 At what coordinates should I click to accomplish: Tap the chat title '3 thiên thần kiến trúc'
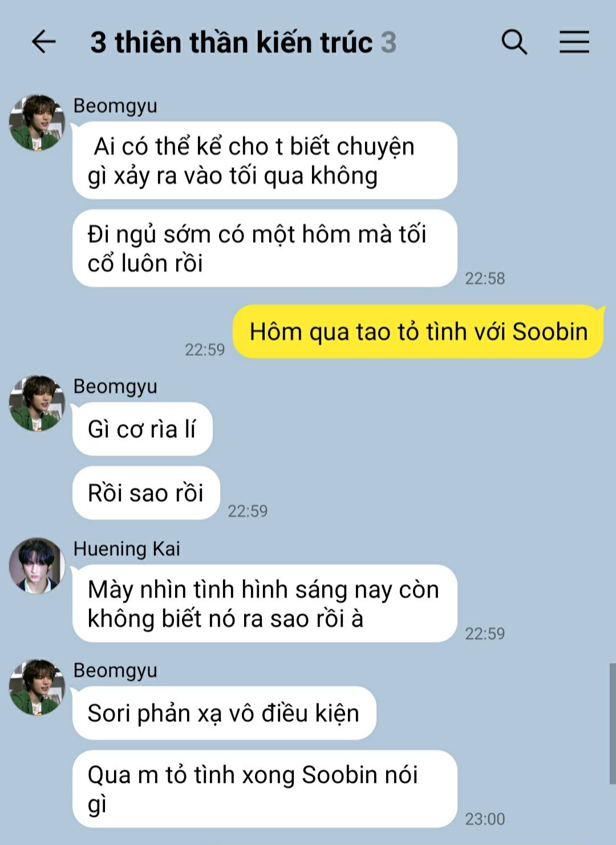[231, 42]
